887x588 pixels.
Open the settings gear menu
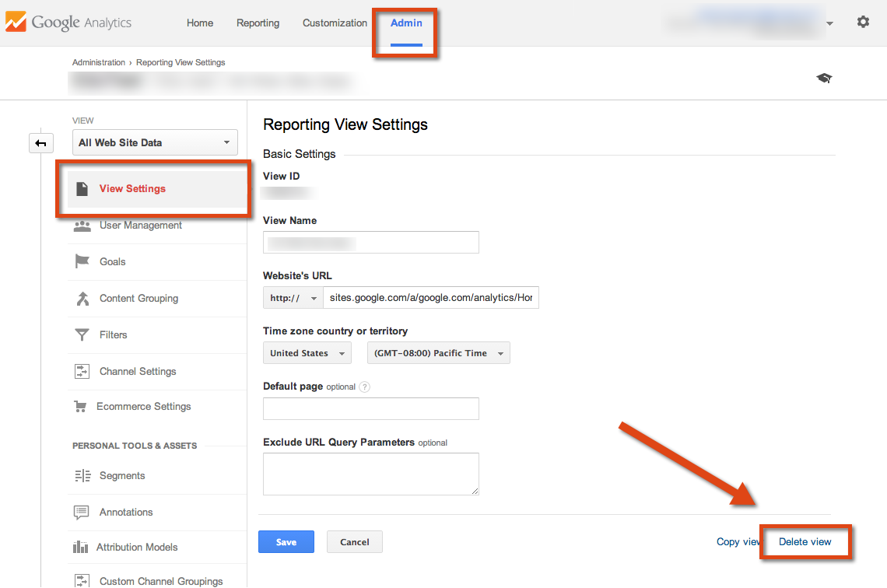tap(863, 22)
